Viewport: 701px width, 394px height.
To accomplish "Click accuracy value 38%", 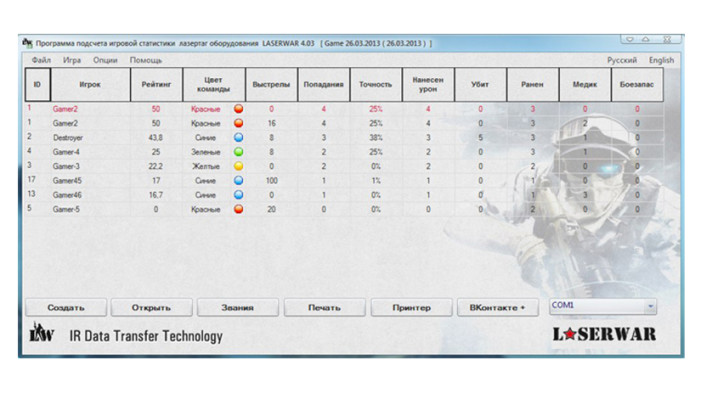I will point(376,138).
